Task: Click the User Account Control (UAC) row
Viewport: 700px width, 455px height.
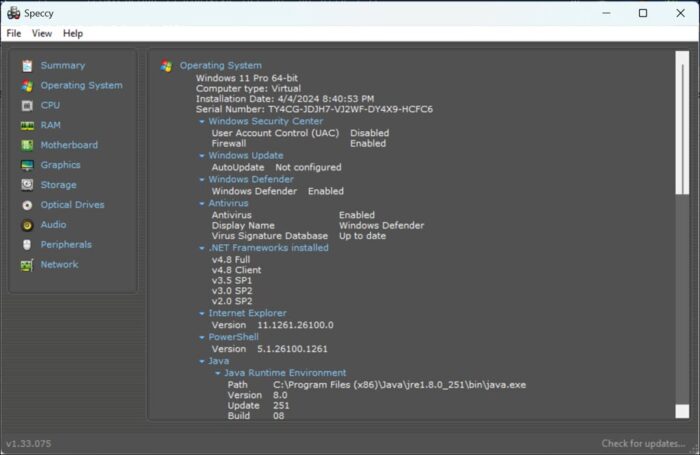Action: [x=300, y=133]
